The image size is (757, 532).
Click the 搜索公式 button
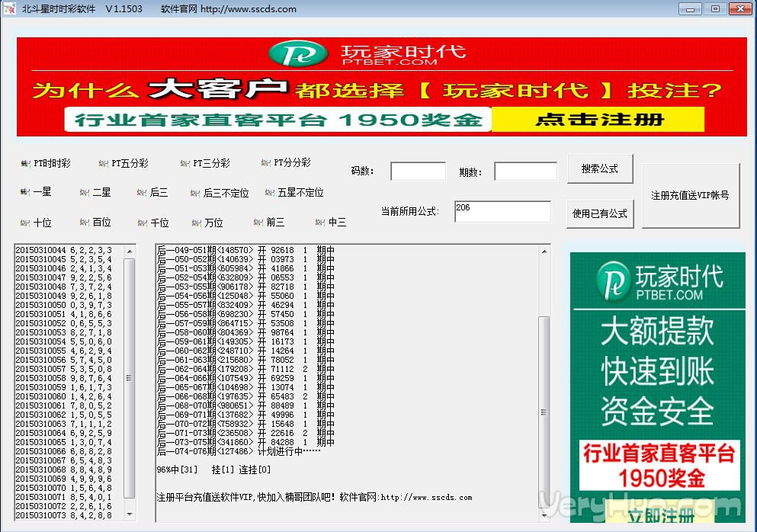(x=600, y=169)
